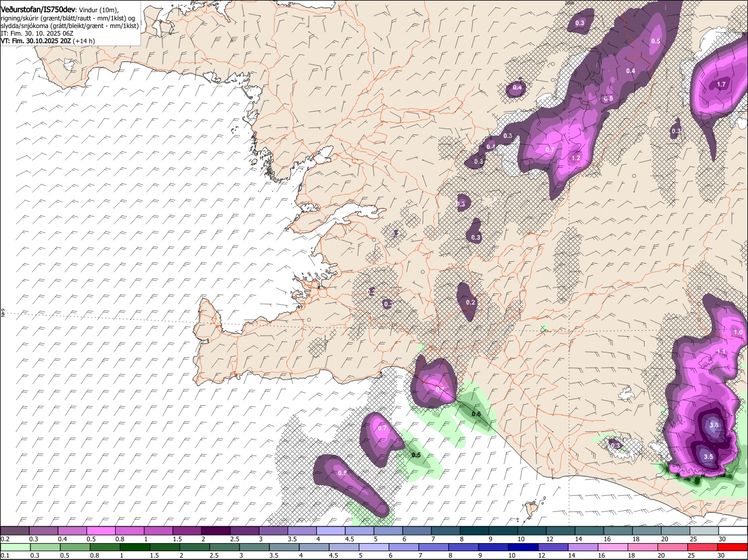Click the darkest purple snow scale swatch at 2
The height and width of the screenshot is (560, 748).
coord(216,531)
